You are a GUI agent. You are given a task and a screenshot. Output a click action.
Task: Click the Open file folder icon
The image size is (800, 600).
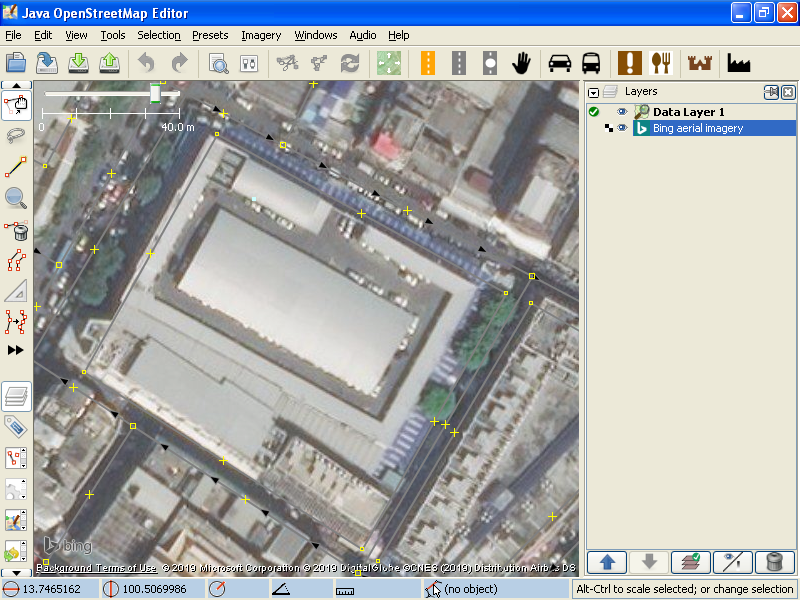click(x=16, y=63)
